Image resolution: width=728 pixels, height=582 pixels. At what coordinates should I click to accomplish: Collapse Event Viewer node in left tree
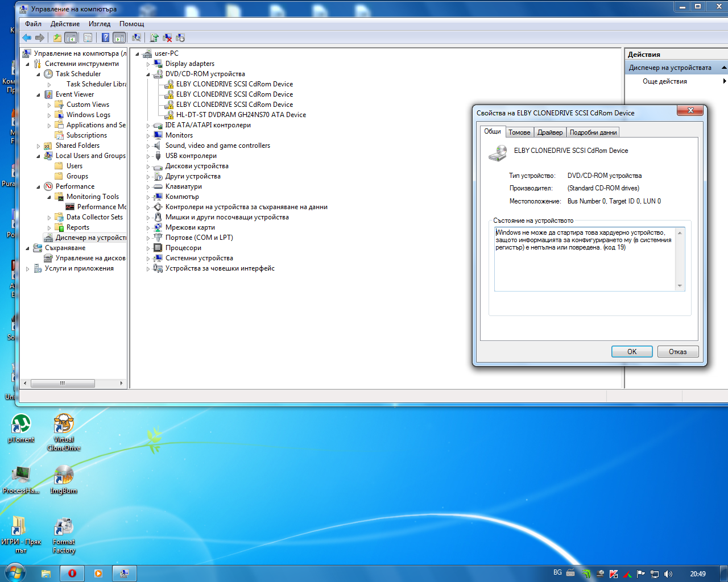(x=38, y=95)
